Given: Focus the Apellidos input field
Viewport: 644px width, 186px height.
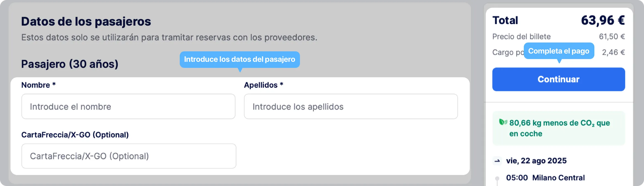Looking at the screenshot, I should tap(351, 107).
